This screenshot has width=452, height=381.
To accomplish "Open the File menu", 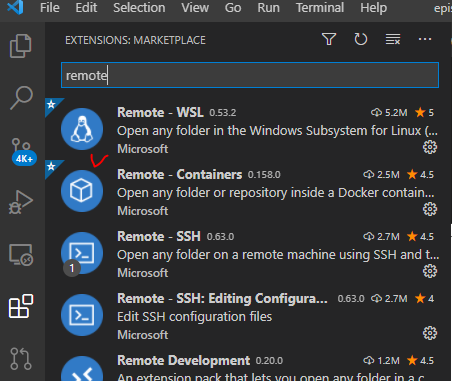I will tap(50, 7).
